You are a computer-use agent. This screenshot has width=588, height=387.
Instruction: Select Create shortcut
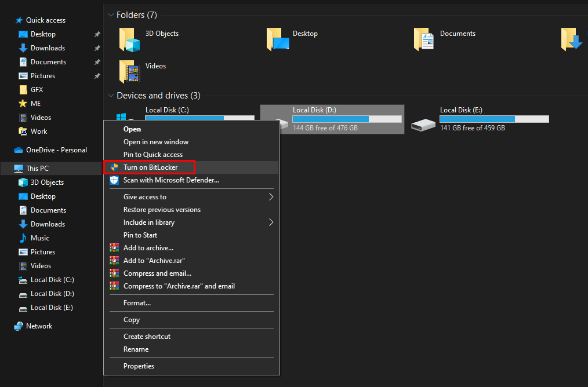point(147,337)
